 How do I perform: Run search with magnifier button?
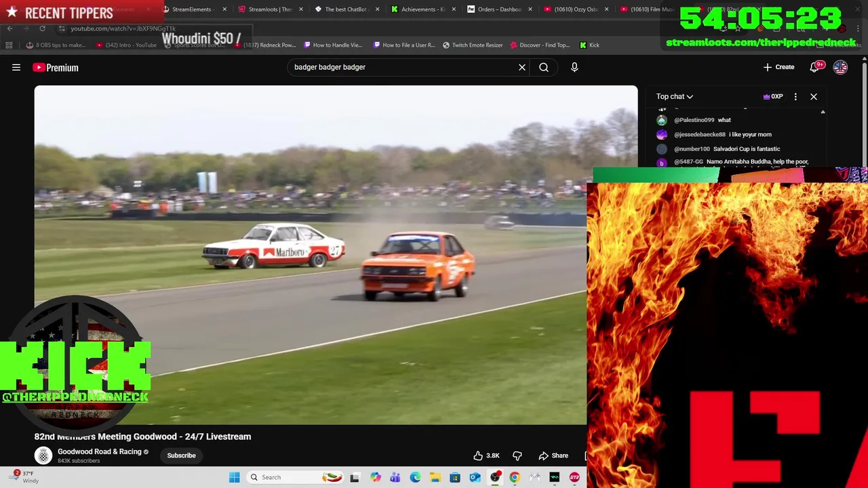544,67
